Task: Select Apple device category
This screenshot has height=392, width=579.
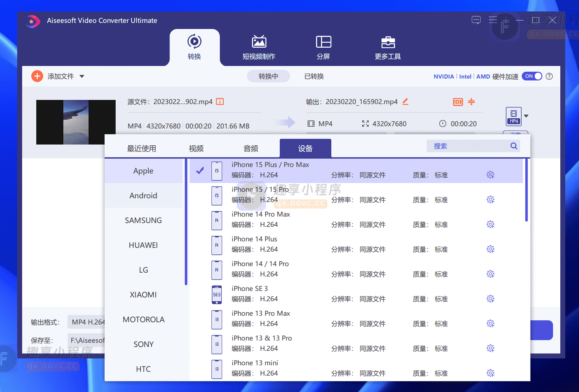Action: (144, 171)
